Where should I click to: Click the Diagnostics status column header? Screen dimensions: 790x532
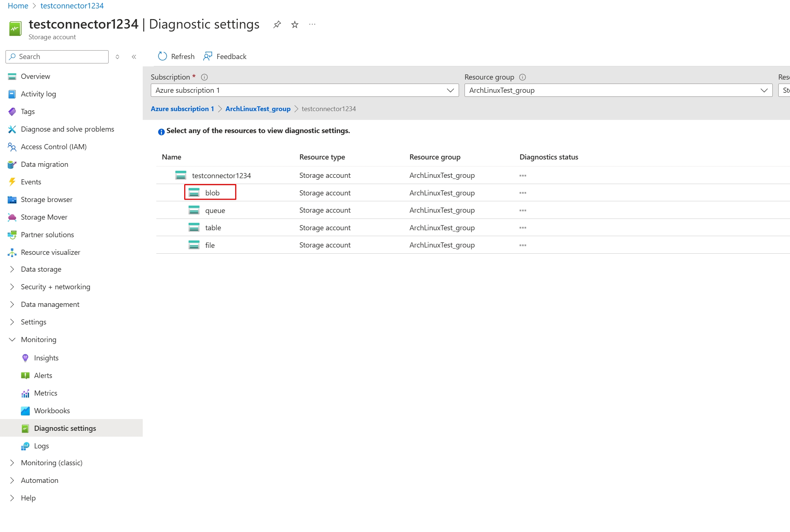(x=549, y=157)
